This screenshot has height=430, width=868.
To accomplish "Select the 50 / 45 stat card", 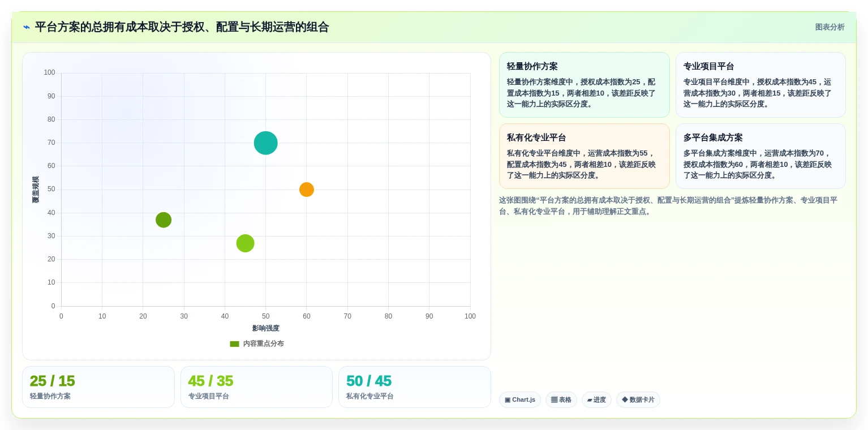I will (x=415, y=387).
